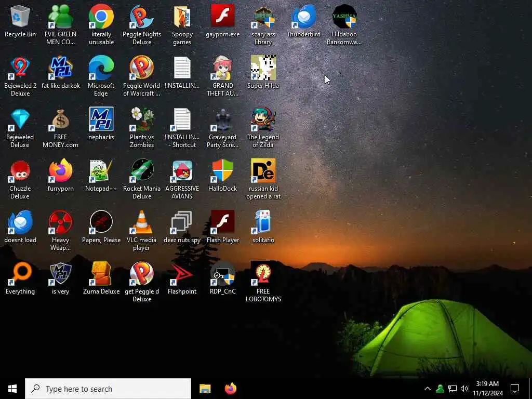Click the Show desktop strip at taskbar end
532x399 pixels.
coord(530,389)
